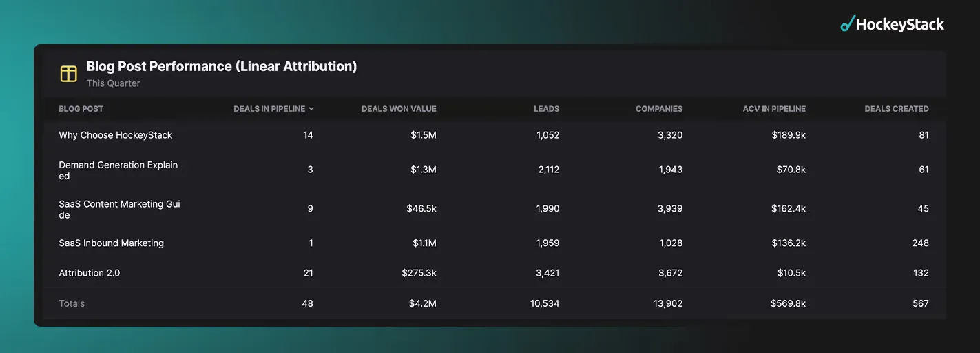Click the table icon beside the report title

(68, 74)
